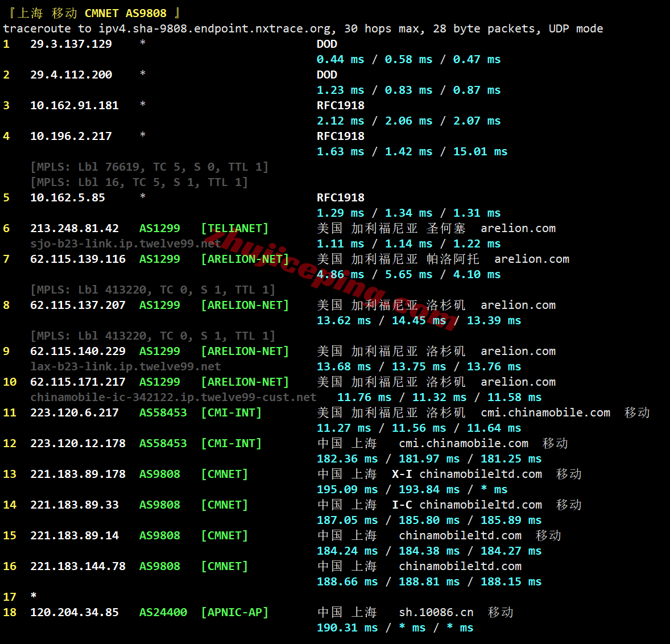Viewport: 670px width, 644px height.
Task: Click latency 188.66 ms on hop 16
Action: 348,583
